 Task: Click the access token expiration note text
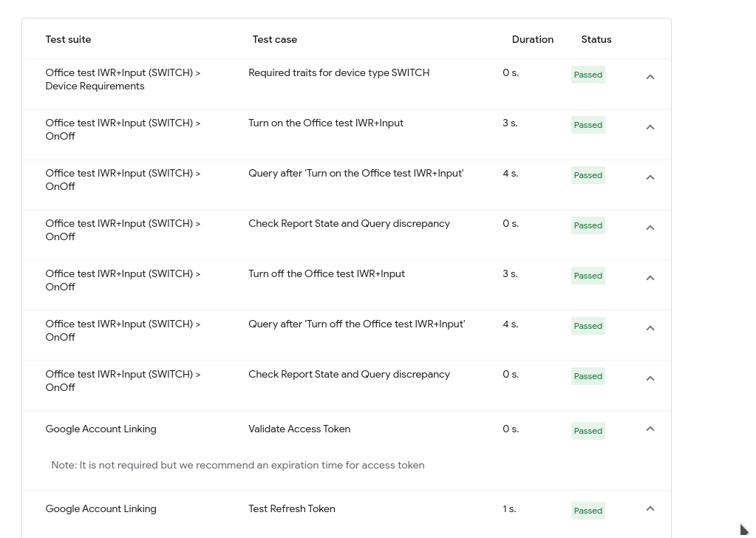[x=238, y=466]
